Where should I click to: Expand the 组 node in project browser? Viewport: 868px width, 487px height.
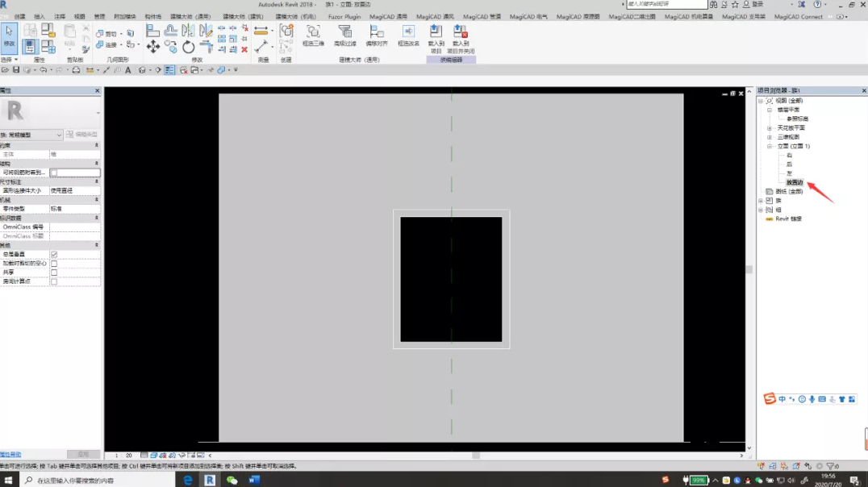[x=761, y=210]
